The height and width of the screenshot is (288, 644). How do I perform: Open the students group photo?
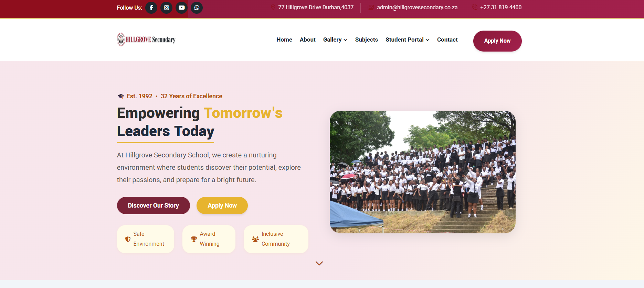[423, 172]
